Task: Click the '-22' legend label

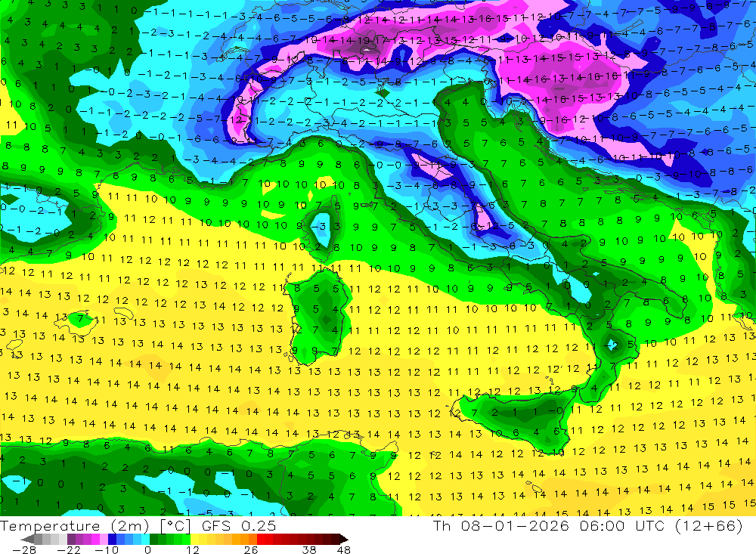Action: (x=69, y=550)
